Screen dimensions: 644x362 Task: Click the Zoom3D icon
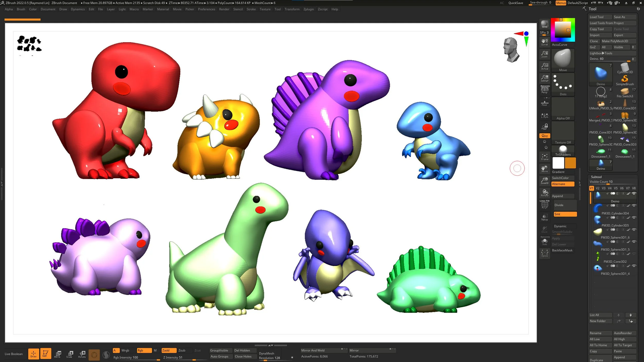pyautogui.click(x=545, y=181)
